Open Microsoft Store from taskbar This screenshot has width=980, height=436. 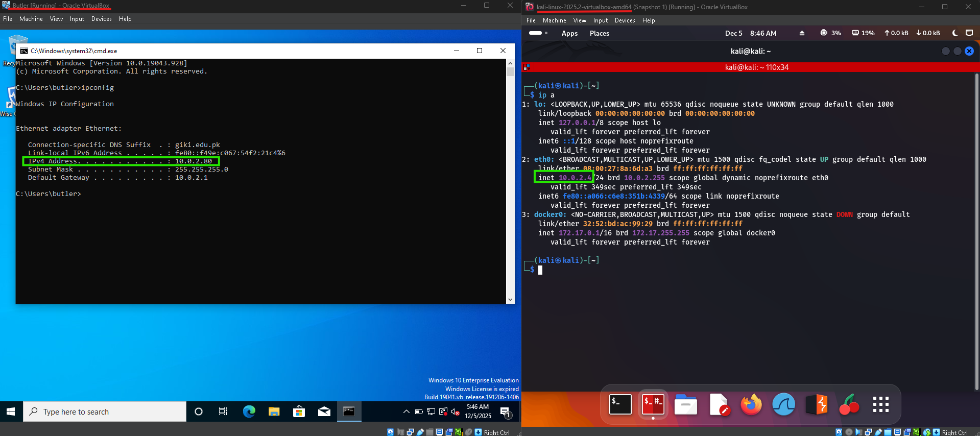299,411
